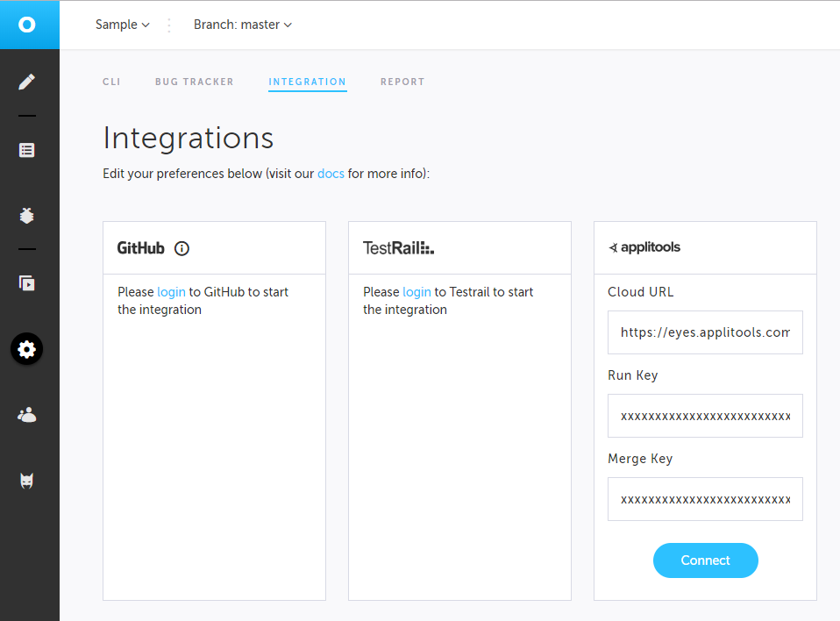This screenshot has width=840, height=621.
Task: Open the settings gear icon in sidebar
Action: 27,349
